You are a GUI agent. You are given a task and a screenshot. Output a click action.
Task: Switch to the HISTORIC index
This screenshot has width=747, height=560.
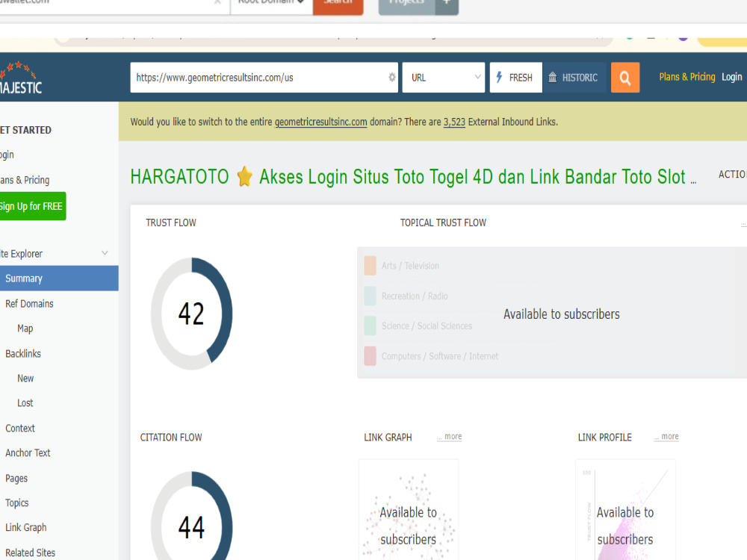pos(574,77)
